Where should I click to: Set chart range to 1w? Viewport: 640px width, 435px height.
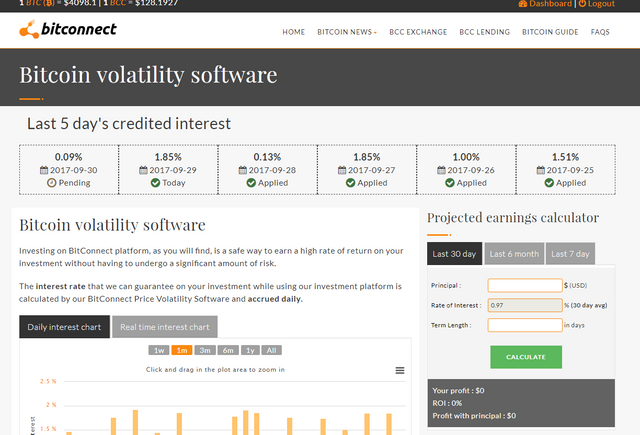pyautogui.click(x=159, y=350)
